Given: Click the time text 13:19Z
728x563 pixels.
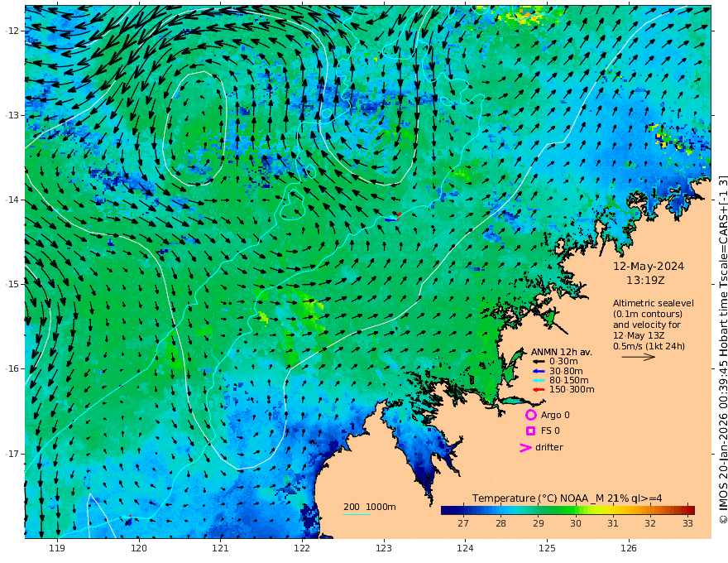Looking at the screenshot, I should click(645, 281).
